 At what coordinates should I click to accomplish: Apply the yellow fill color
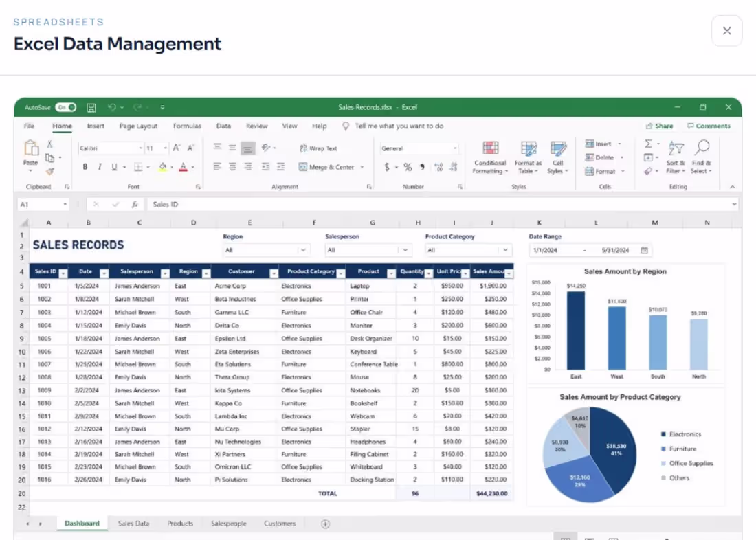[163, 167]
